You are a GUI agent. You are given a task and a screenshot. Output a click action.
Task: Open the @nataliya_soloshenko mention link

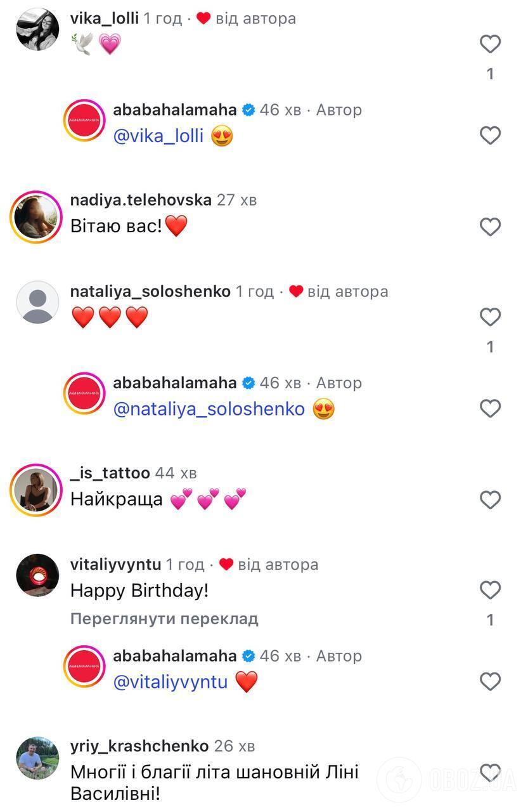coord(209,409)
